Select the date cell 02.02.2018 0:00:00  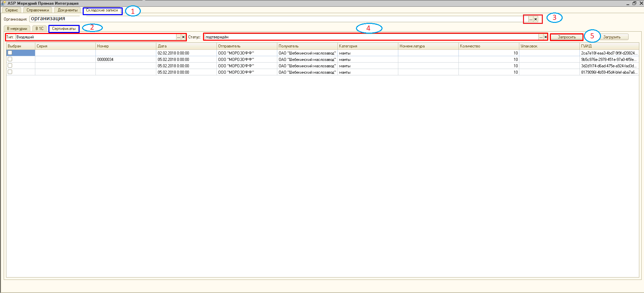click(x=187, y=53)
